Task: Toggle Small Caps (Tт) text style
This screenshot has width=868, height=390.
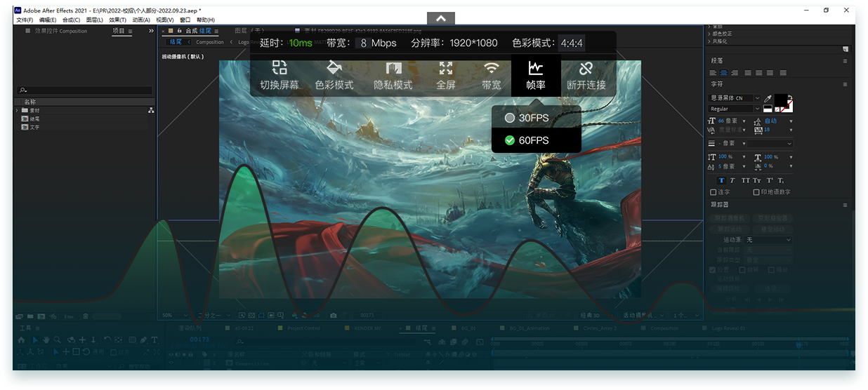Action: [757, 181]
